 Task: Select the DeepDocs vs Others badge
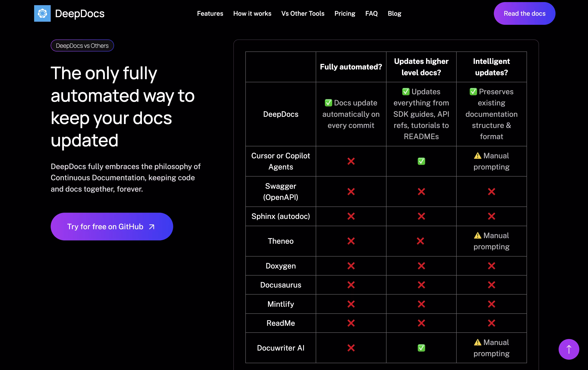click(x=82, y=45)
